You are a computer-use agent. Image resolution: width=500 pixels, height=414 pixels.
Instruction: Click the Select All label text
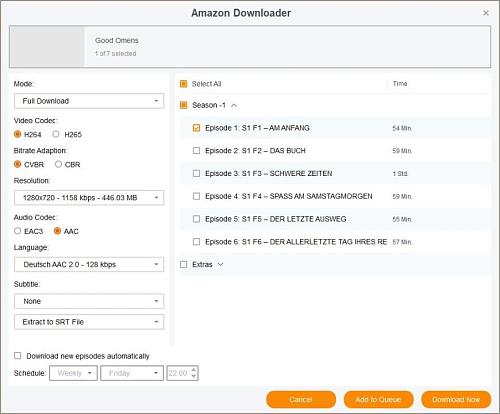[x=206, y=84]
